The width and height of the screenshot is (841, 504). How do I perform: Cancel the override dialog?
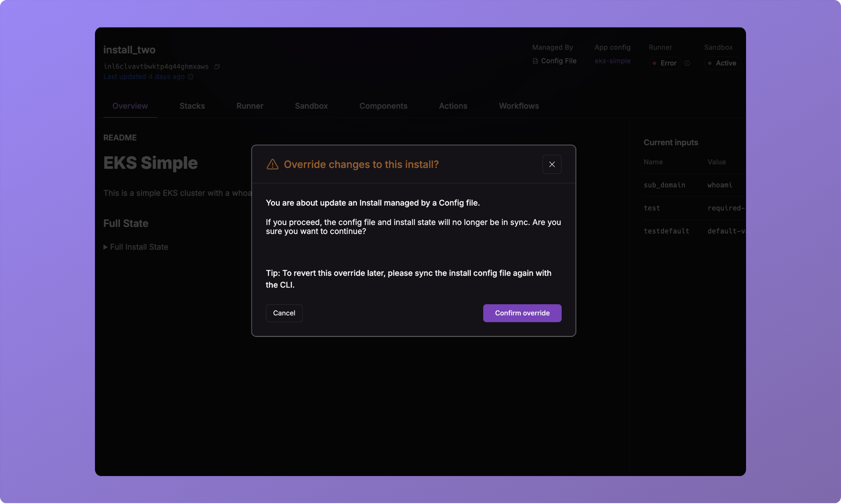pos(284,313)
